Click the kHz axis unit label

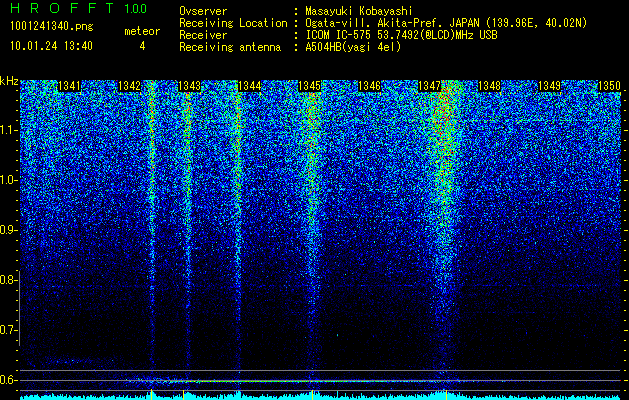[x=9, y=81]
